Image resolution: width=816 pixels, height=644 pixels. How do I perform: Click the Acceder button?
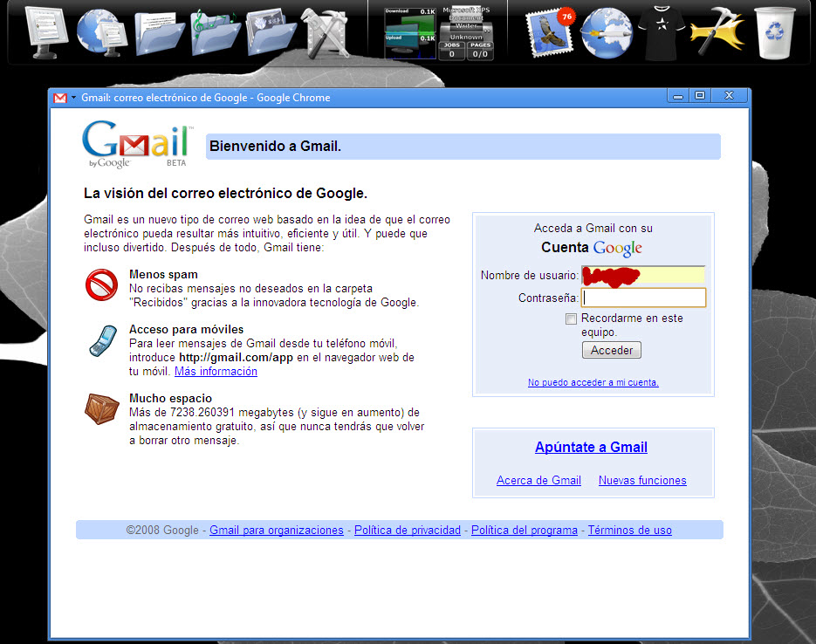coord(612,350)
